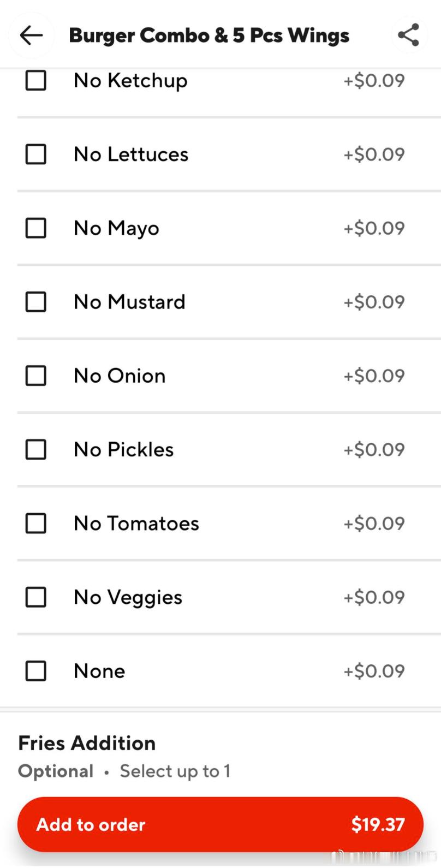The width and height of the screenshot is (441, 868).
Task: Click the Fries Addition section heading
Action: (x=87, y=743)
